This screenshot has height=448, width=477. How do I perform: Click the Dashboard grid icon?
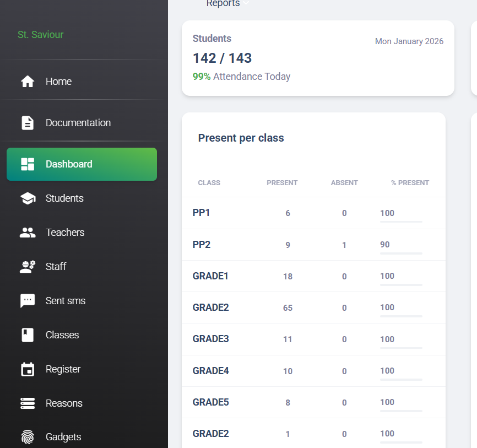tap(28, 164)
